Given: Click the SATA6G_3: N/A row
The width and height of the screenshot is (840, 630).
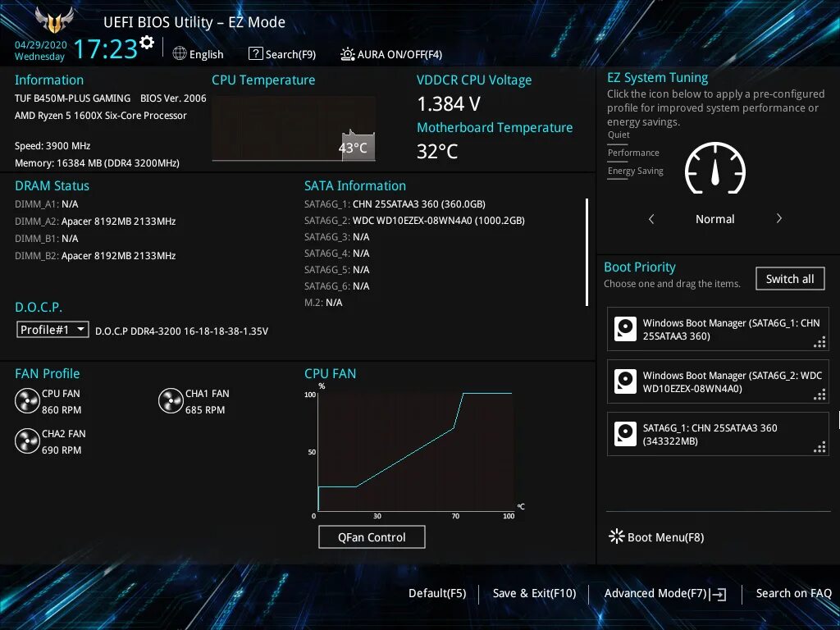Looking at the screenshot, I should 337,237.
